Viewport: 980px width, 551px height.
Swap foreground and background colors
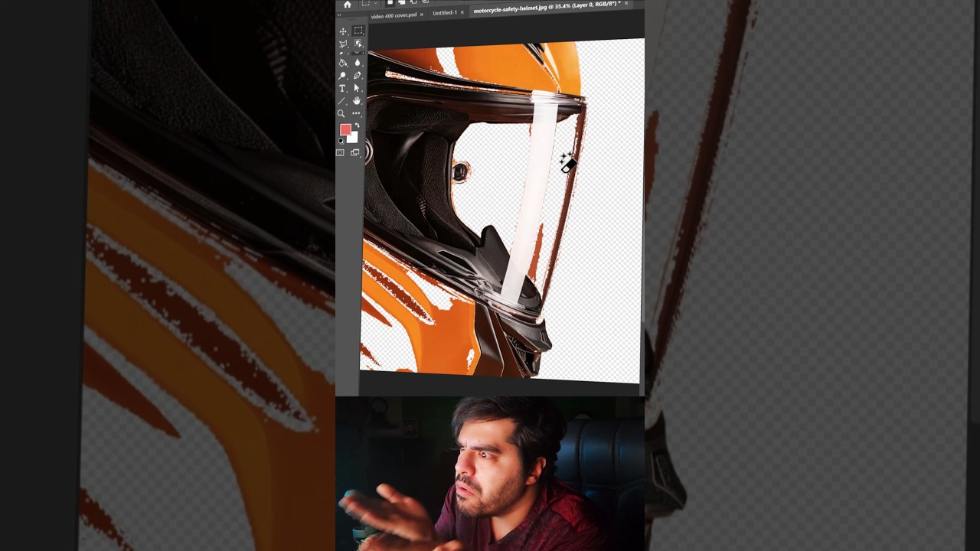point(357,126)
